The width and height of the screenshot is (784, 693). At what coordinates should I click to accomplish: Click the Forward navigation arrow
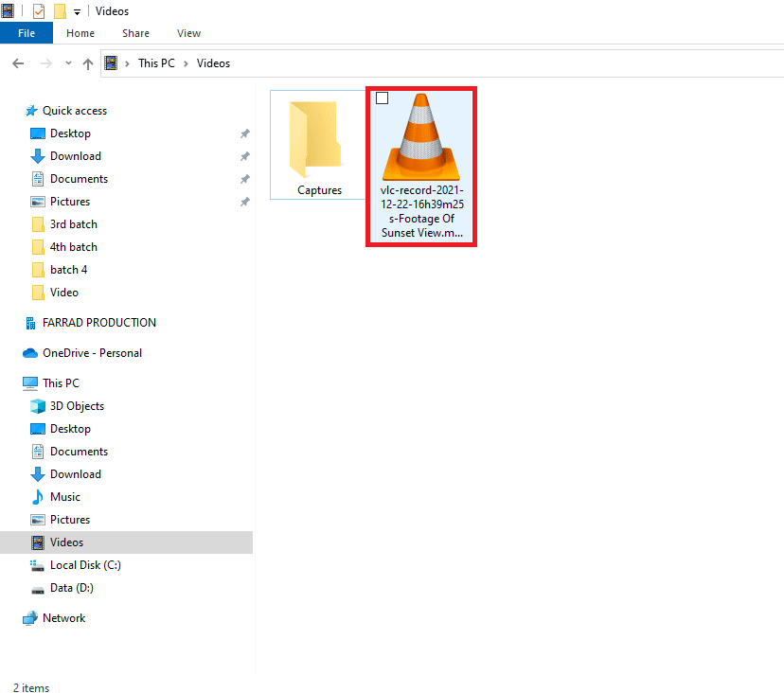(46, 63)
